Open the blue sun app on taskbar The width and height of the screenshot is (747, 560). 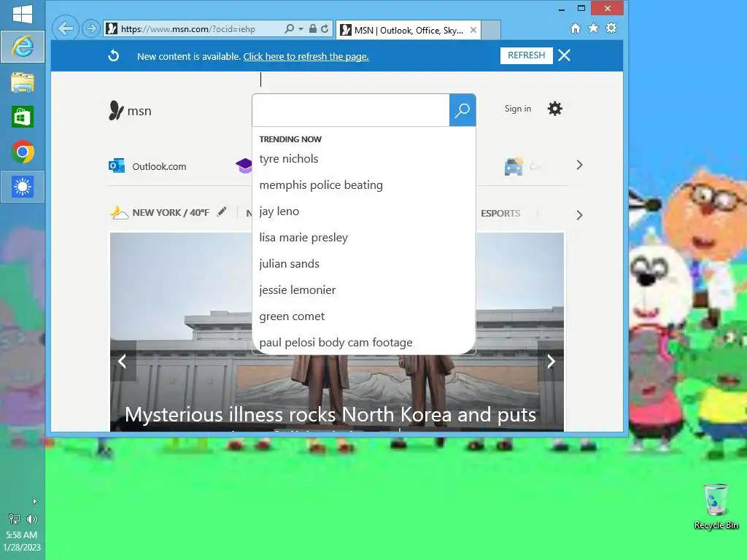(23, 187)
